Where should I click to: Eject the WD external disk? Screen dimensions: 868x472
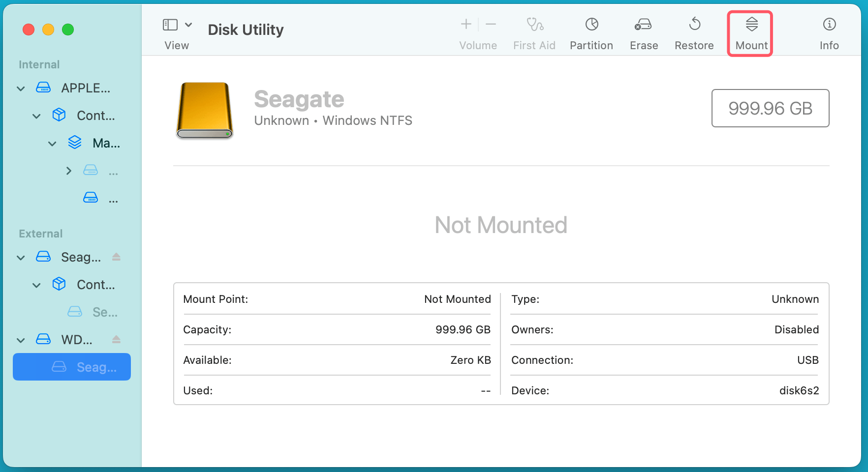click(x=117, y=339)
